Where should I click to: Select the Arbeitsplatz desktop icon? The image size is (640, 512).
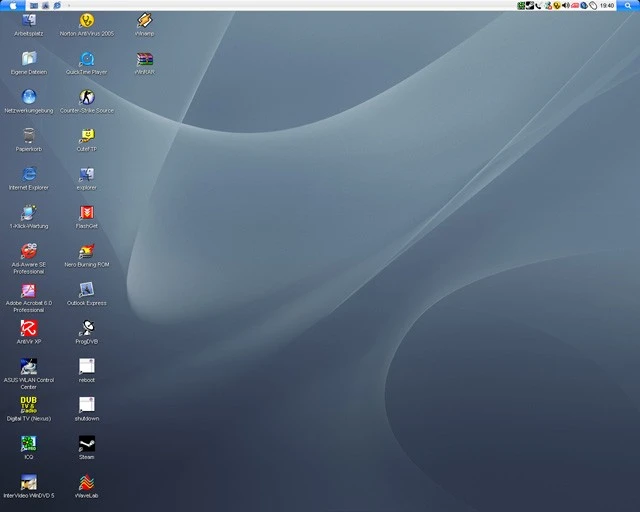[29, 21]
